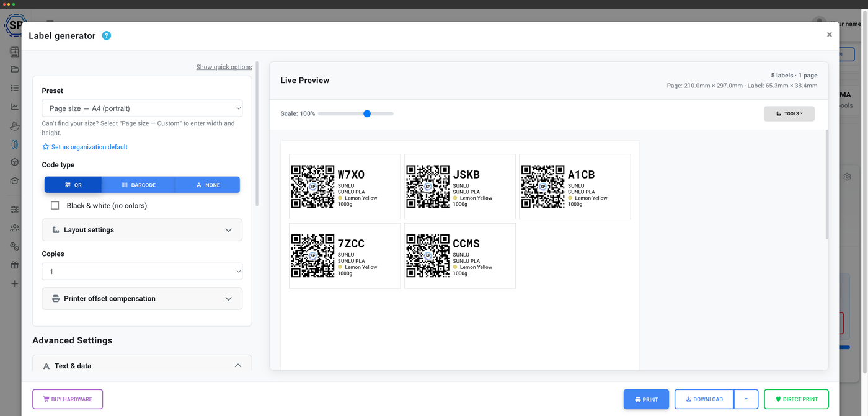Click the live preview vertical scrollbar
The width and height of the screenshot is (868, 416).
826,184
